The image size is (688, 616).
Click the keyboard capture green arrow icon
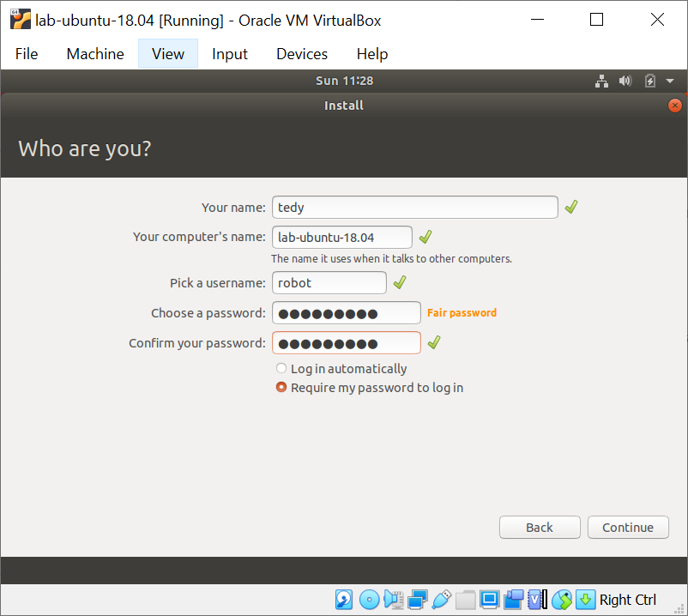[x=585, y=600]
